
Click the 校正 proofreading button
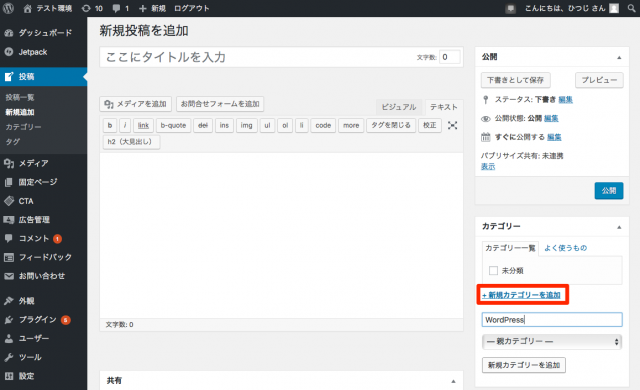430,125
